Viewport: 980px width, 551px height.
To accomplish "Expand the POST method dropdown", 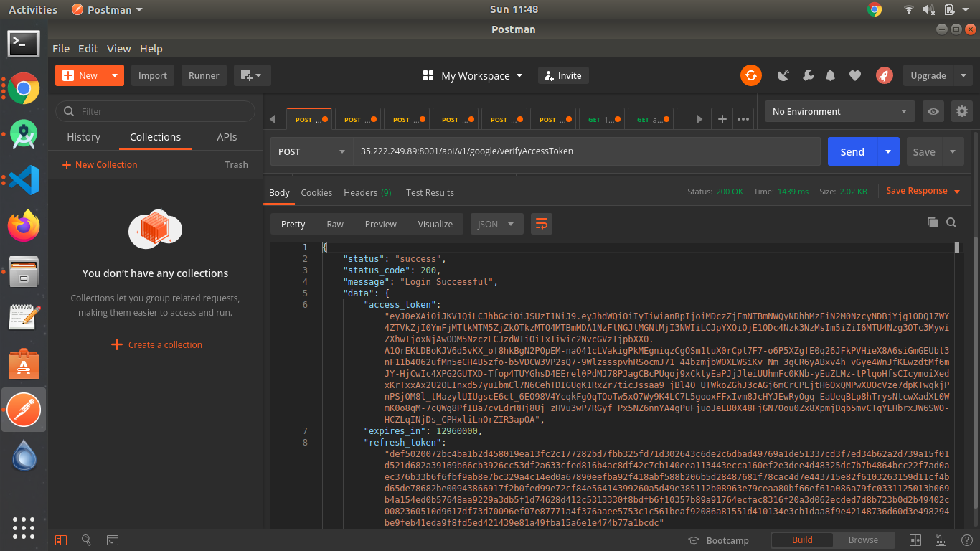I will pyautogui.click(x=311, y=151).
